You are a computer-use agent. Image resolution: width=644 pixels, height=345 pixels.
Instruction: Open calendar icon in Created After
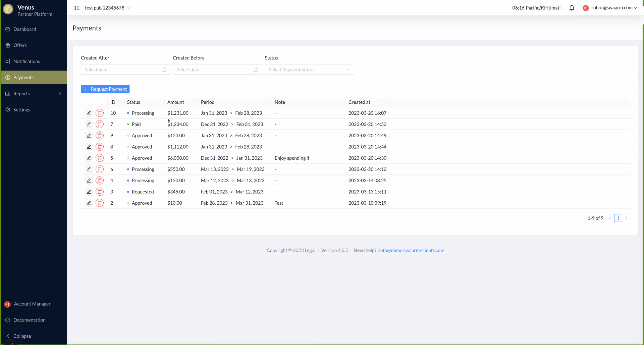pyautogui.click(x=164, y=69)
